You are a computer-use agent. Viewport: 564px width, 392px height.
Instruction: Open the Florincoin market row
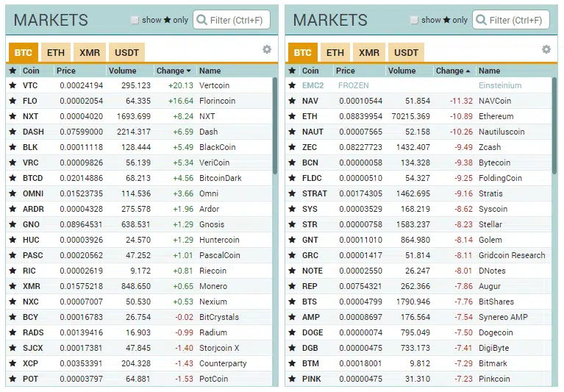[x=139, y=101]
